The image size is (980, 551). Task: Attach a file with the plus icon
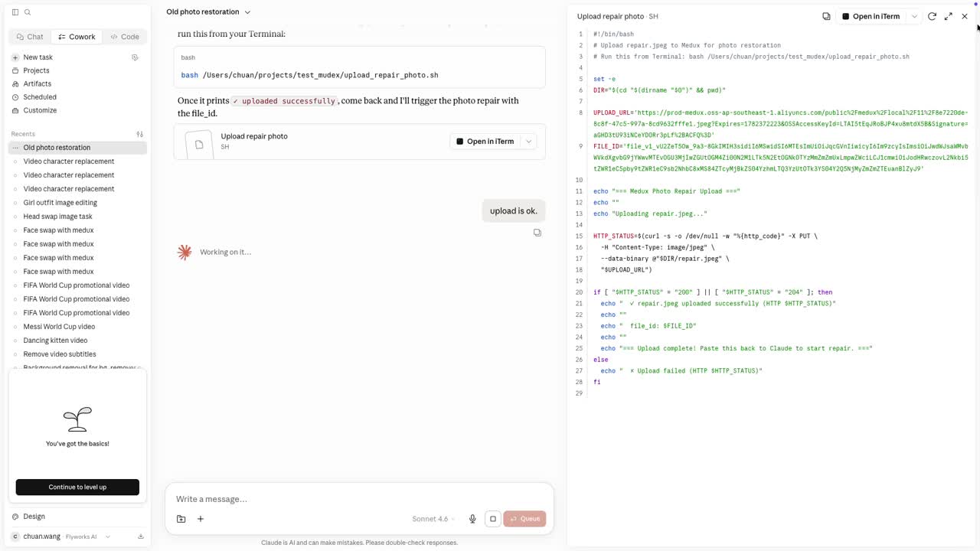201,519
